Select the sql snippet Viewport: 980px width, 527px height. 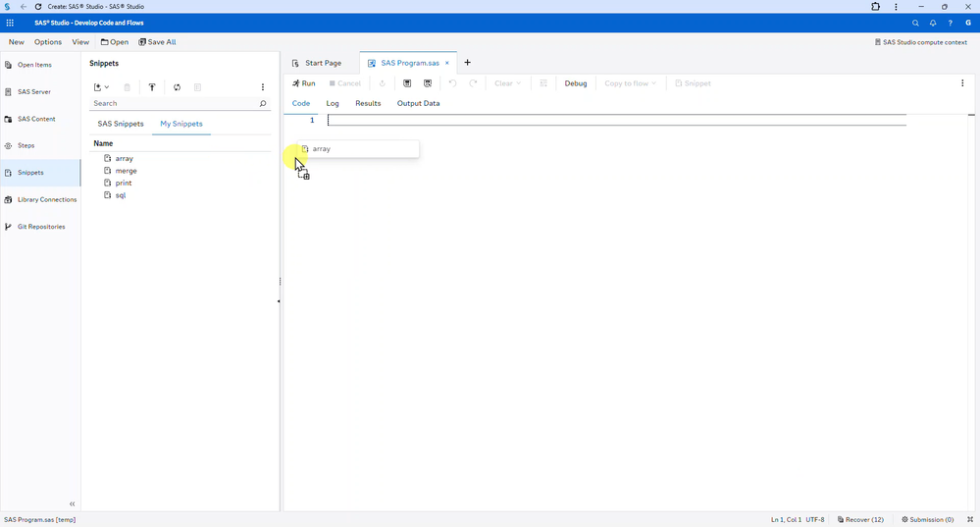click(x=121, y=195)
